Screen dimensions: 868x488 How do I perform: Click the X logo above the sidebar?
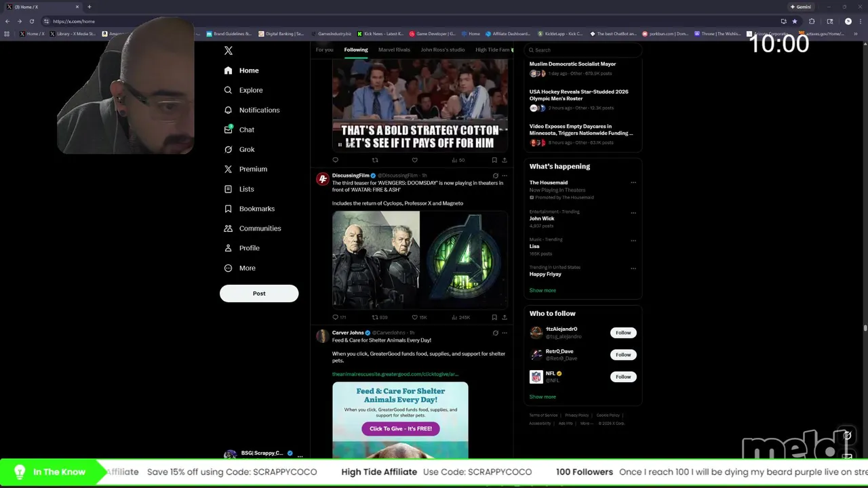[x=229, y=51]
